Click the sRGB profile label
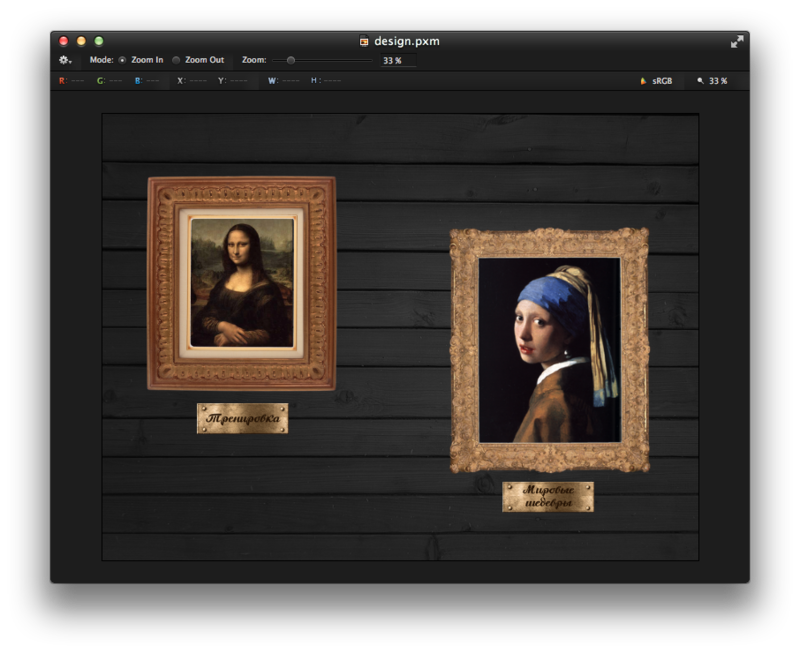 pyautogui.click(x=662, y=81)
